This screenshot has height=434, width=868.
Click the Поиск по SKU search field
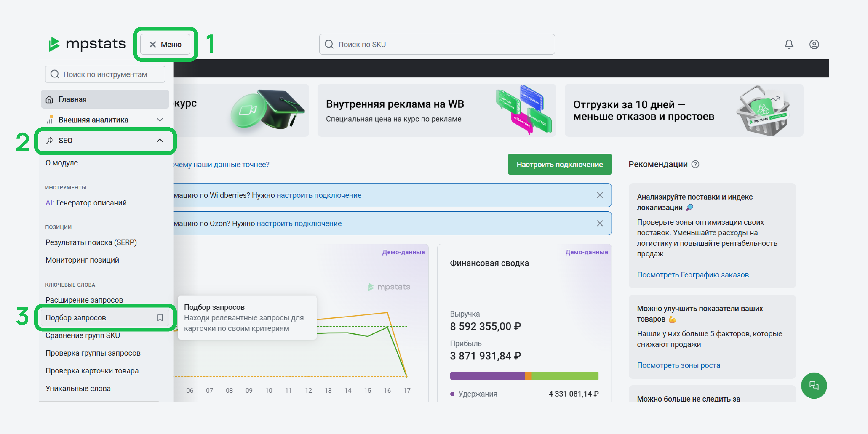click(437, 44)
